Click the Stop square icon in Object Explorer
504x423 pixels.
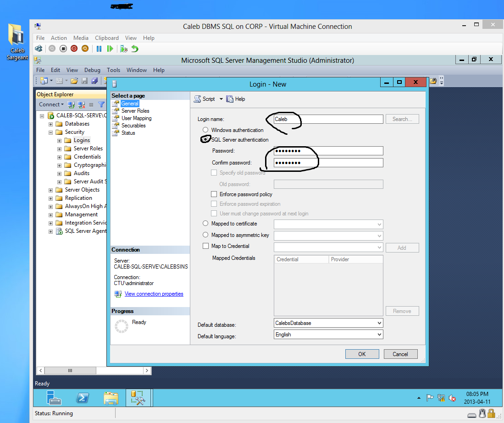click(x=91, y=104)
